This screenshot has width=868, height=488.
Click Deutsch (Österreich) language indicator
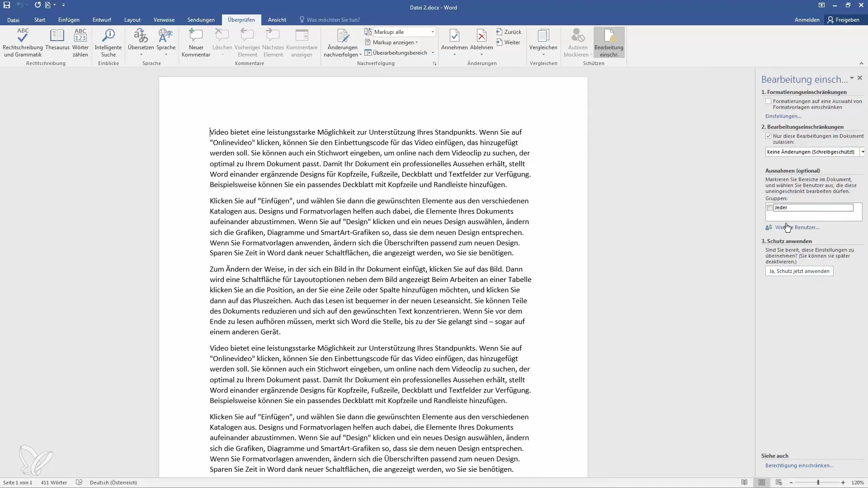click(x=113, y=483)
